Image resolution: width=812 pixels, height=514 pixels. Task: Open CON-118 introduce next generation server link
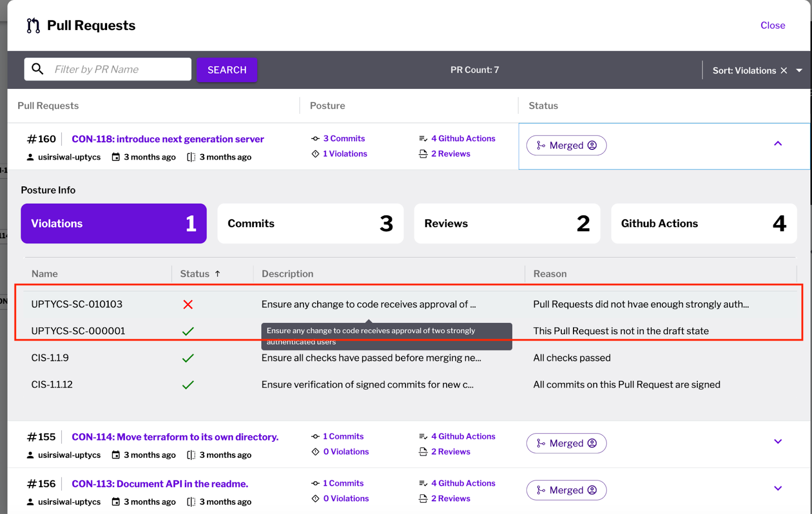point(167,139)
